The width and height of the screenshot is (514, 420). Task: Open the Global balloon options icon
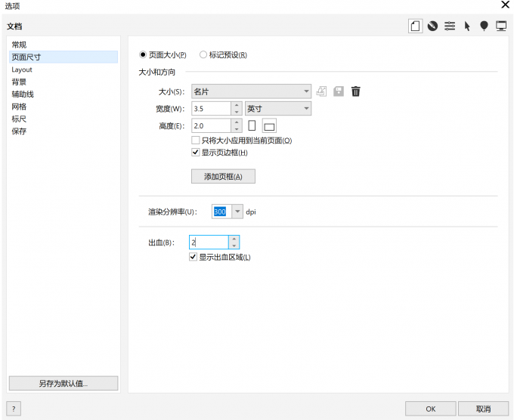(484, 26)
